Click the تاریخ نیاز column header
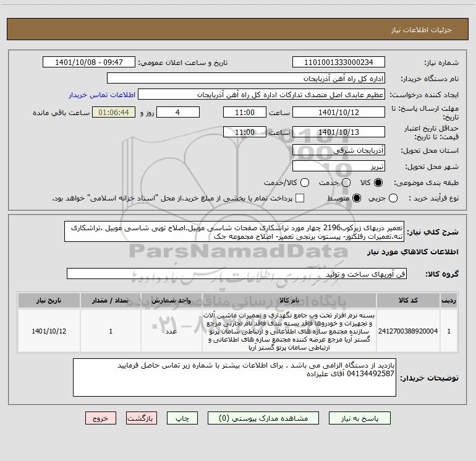This screenshot has height=461, width=476. point(49,301)
